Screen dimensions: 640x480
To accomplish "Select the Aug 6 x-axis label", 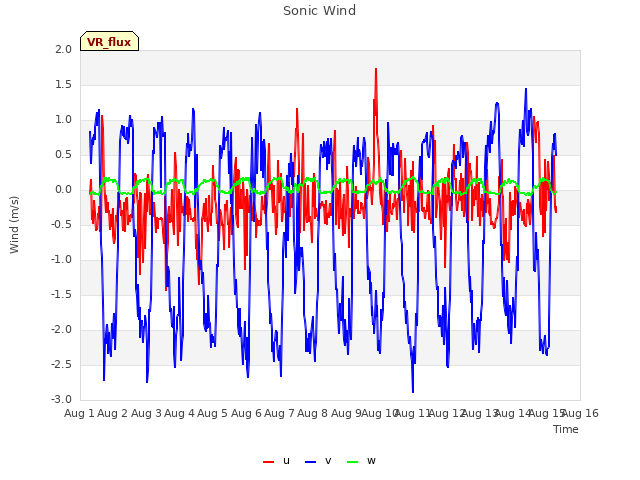I will tap(246, 413).
